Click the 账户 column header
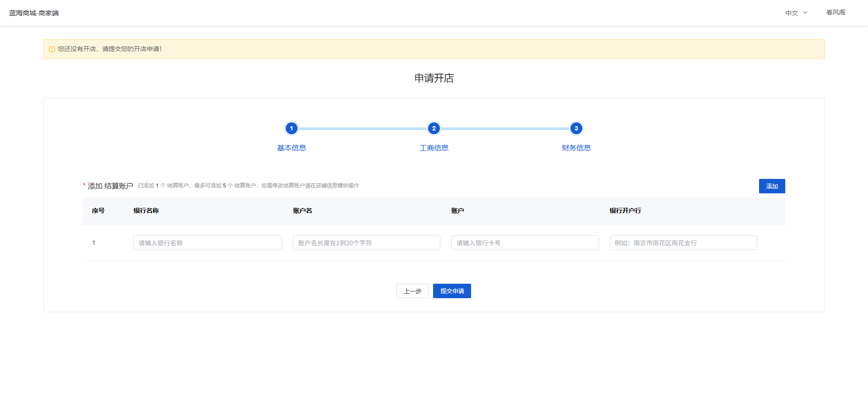868x403 pixels. (x=458, y=211)
